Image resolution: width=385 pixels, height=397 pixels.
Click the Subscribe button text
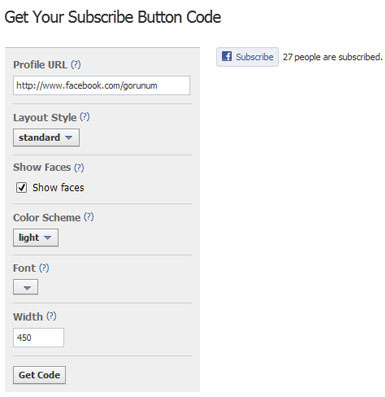click(x=255, y=57)
